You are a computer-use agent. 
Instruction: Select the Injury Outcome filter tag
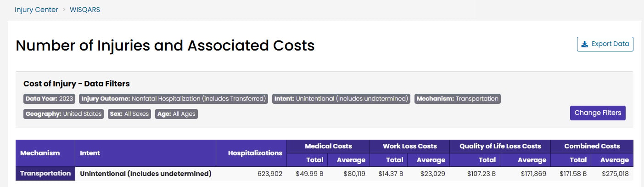[x=174, y=99]
